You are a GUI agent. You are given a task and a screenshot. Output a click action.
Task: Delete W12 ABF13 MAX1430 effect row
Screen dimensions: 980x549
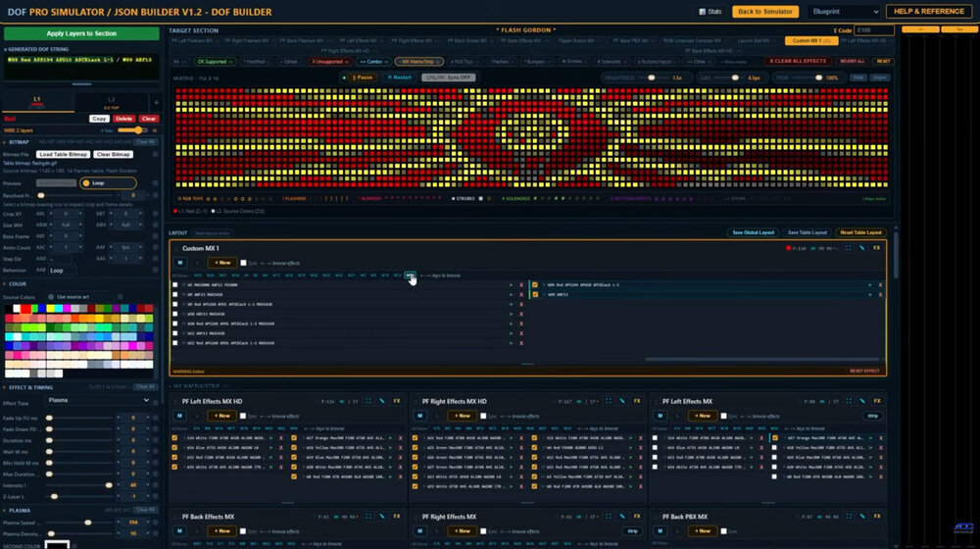(521, 333)
